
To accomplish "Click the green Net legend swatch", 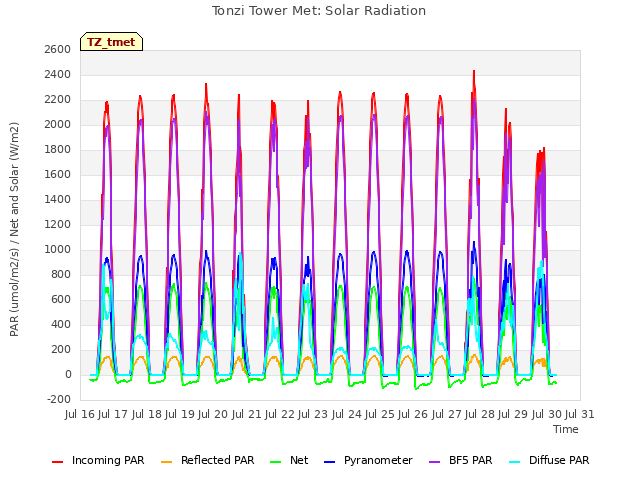I will 276,461.
